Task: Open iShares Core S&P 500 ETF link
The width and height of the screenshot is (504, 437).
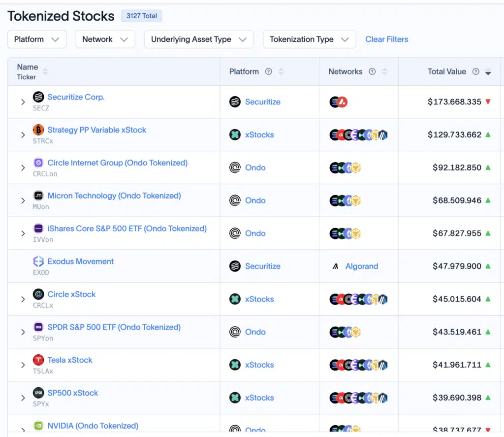Action: click(x=127, y=228)
